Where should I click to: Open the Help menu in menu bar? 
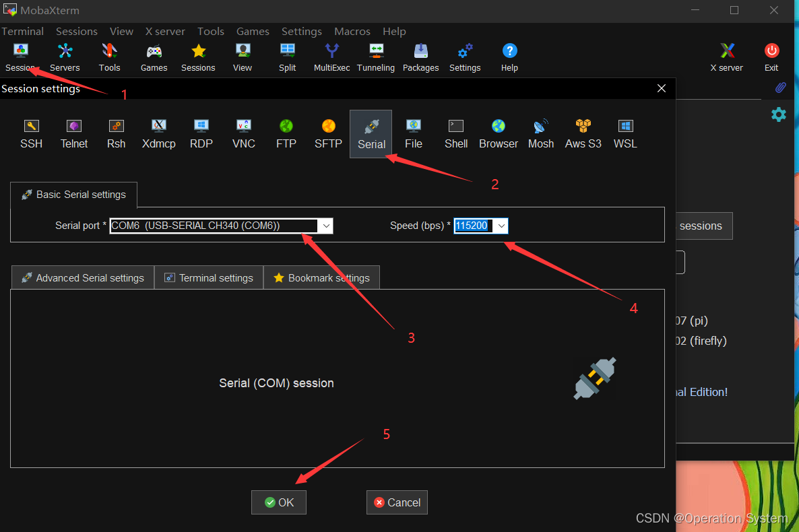pos(394,31)
